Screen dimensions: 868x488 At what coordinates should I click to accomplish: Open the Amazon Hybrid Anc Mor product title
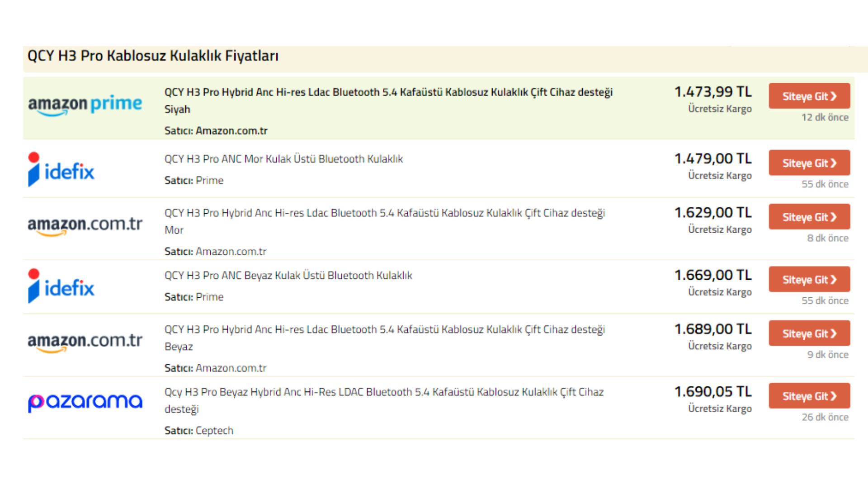coord(385,221)
